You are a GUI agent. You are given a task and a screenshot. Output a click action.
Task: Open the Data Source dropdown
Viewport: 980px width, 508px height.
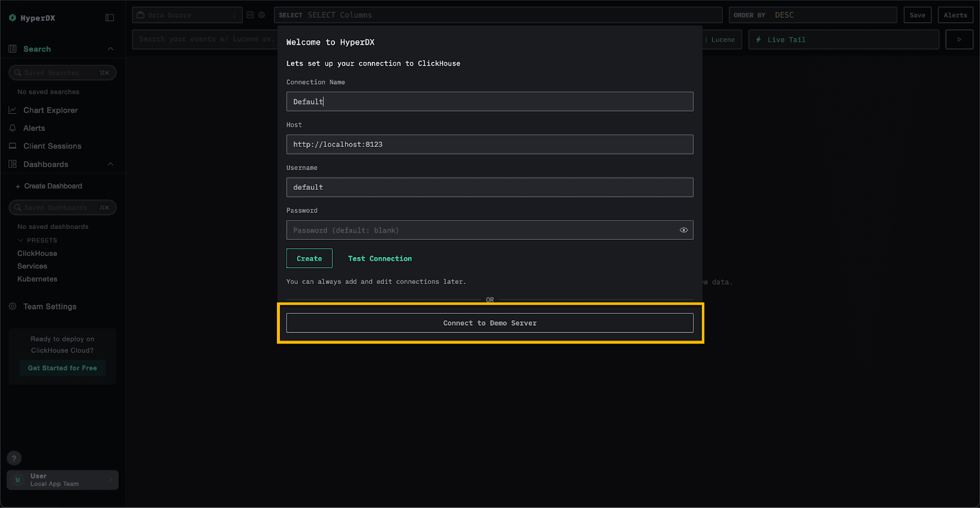click(187, 15)
